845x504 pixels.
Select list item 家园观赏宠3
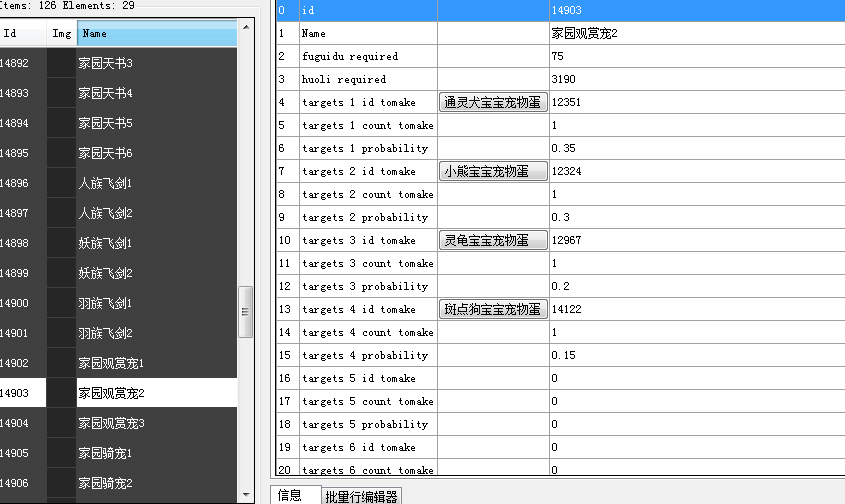click(x=157, y=423)
